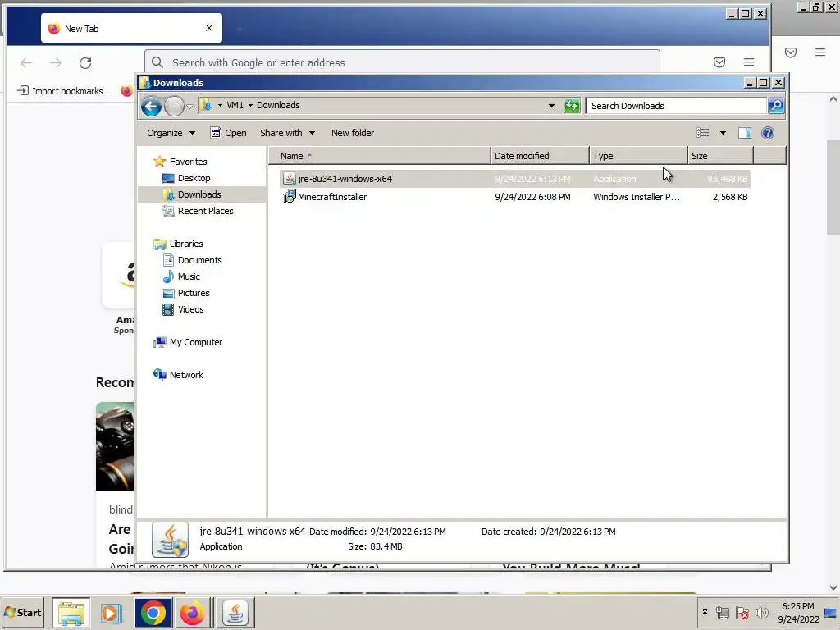Sort by Date modified column

(540, 156)
